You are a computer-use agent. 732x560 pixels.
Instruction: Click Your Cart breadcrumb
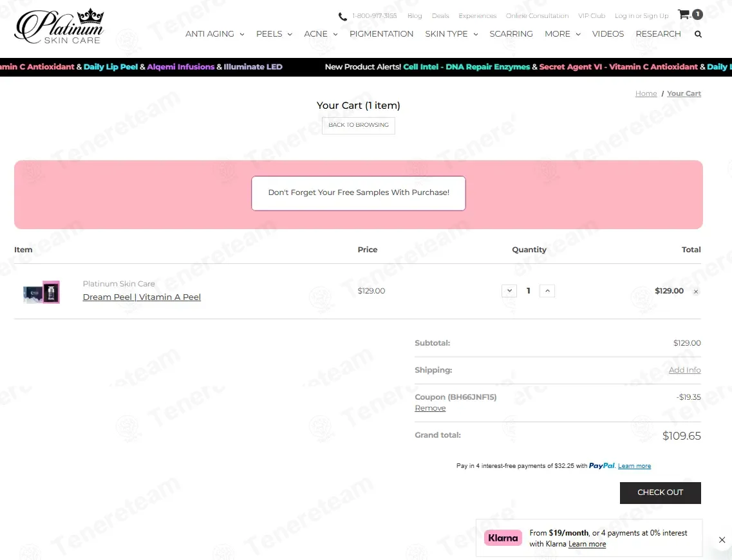[684, 93]
